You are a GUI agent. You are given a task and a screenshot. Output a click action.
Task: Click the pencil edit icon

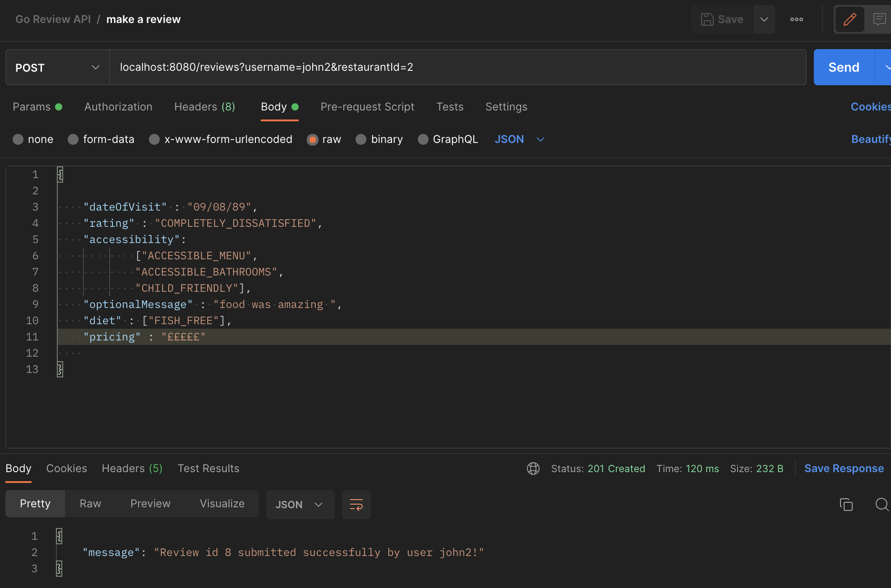pyautogui.click(x=849, y=19)
